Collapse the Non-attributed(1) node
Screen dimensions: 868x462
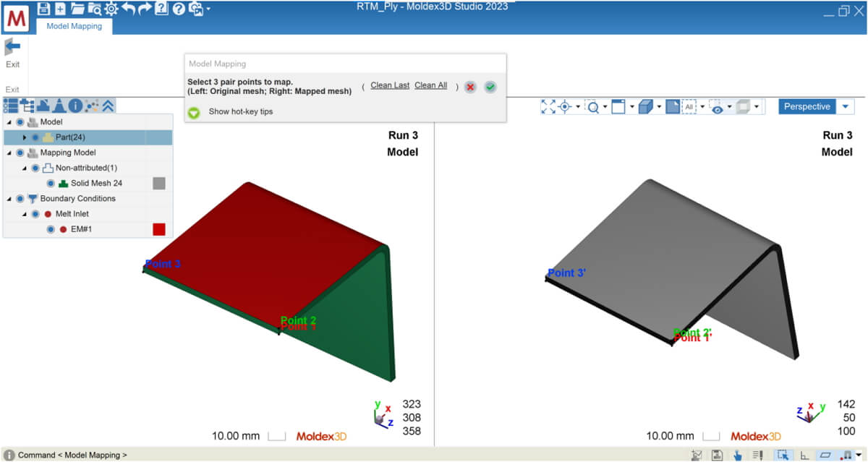click(x=25, y=168)
